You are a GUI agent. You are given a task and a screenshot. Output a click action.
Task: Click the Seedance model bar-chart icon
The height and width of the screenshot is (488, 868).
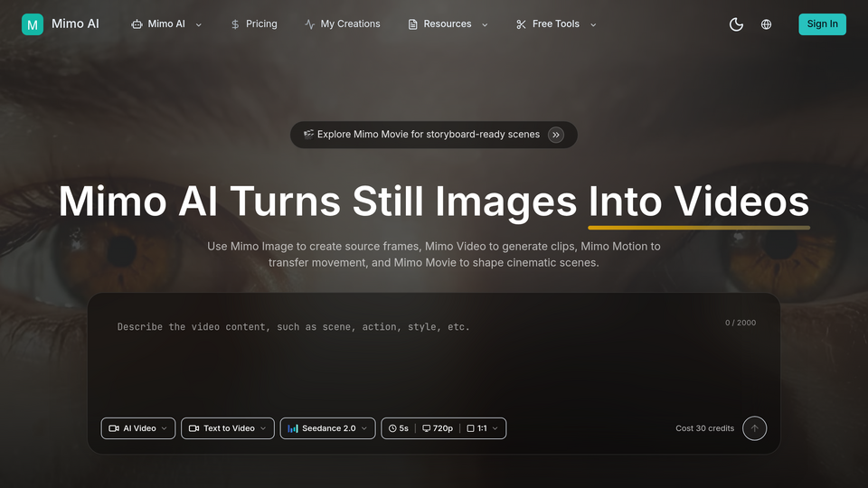[x=293, y=428]
